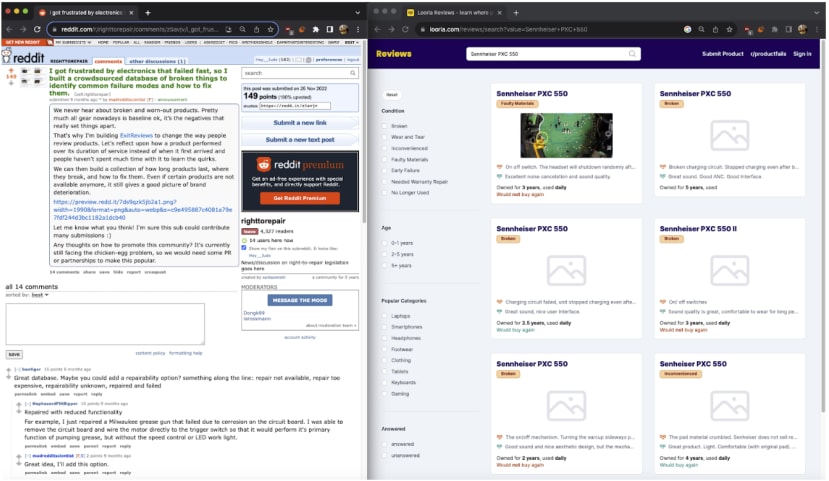Open circuit board thumbnail on first review
Image resolution: width=829 pixels, height=481 pixels.
[x=566, y=135]
